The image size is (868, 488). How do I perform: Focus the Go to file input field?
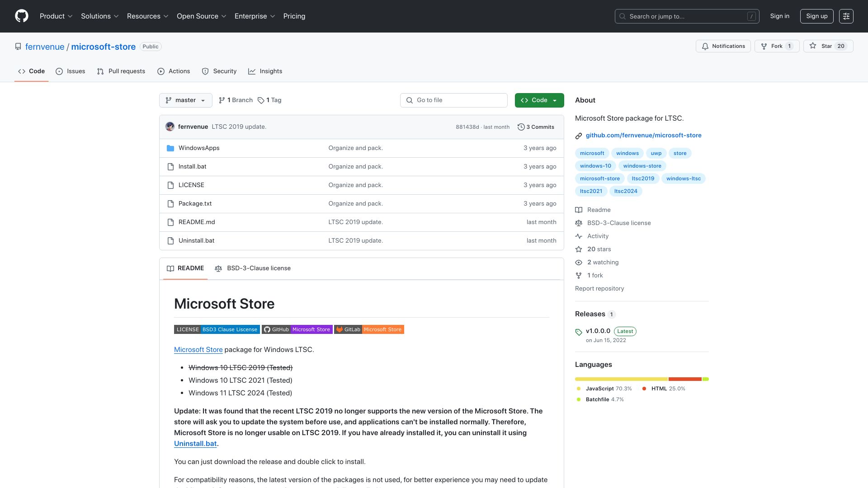(x=453, y=100)
